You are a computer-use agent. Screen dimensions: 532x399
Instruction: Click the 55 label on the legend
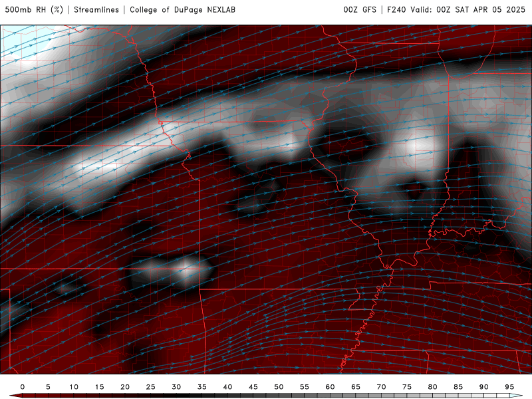[x=305, y=387]
